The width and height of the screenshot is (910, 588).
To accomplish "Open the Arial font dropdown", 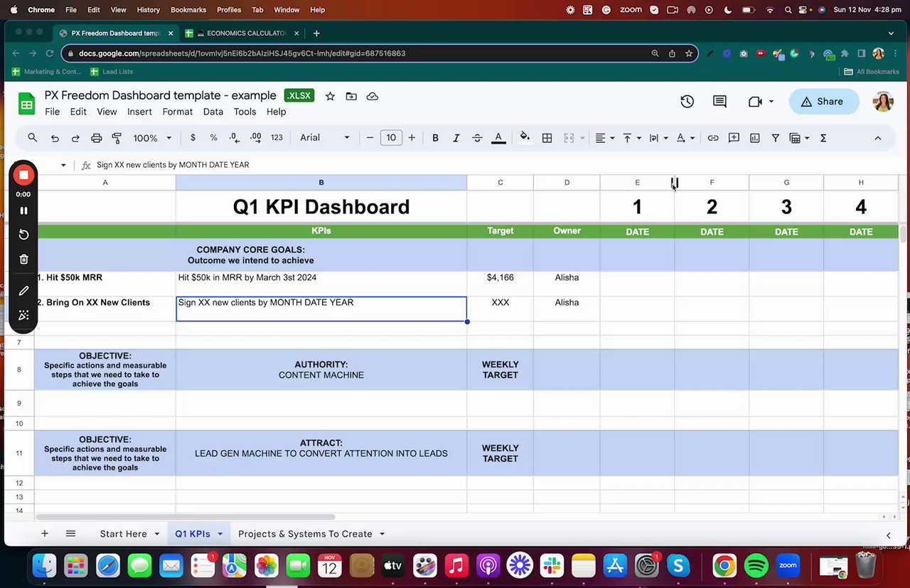I will [325, 138].
